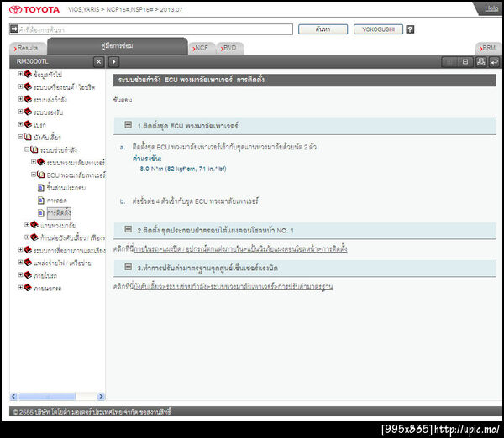The height and width of the screenshot is (438, 504).
Task: Select the ระบบรองรับ tree item label
Action: pyautogui.click(x=48, y=112)
